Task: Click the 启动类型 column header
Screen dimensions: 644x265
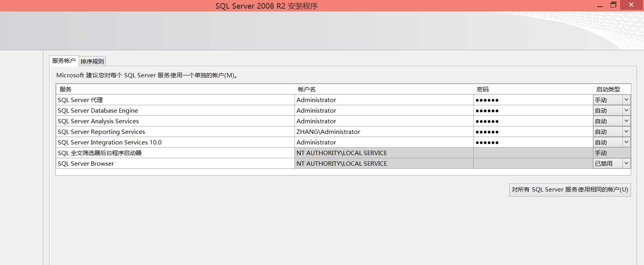Action: point(612,89)
